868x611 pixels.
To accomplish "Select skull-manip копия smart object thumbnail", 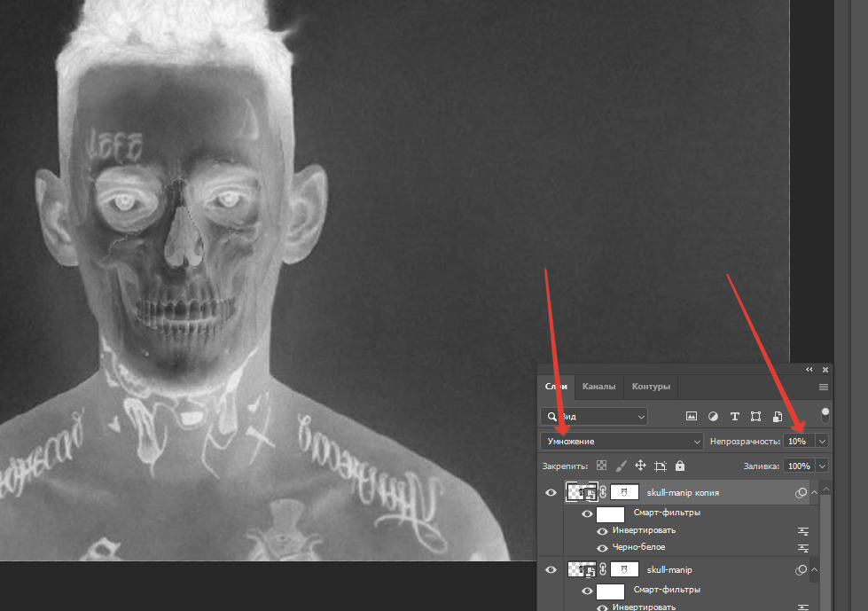I will pyautogui.click(x=582, y=492).
